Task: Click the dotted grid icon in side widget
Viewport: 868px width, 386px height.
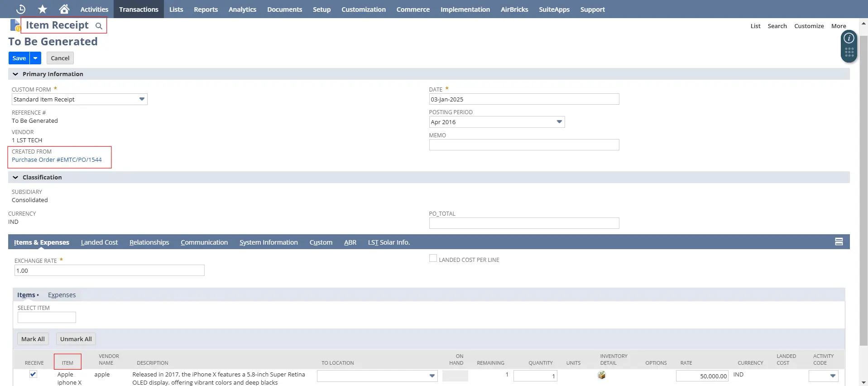Action: coord(849,53)
